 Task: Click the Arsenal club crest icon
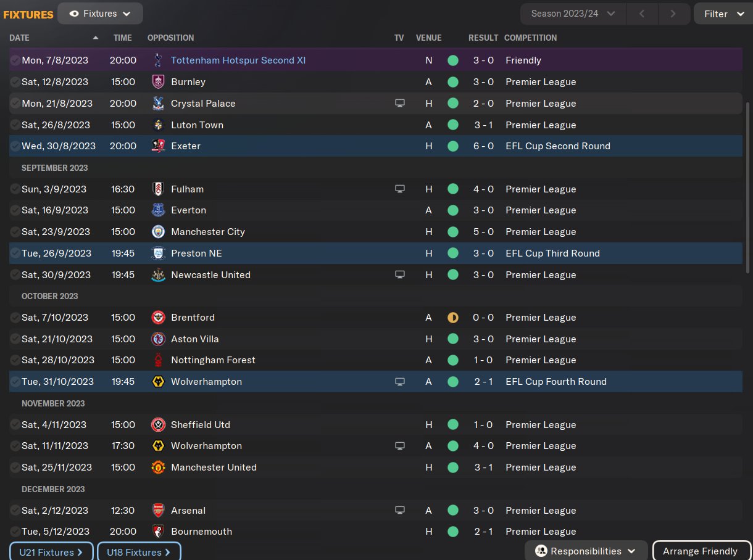(158, 511)
